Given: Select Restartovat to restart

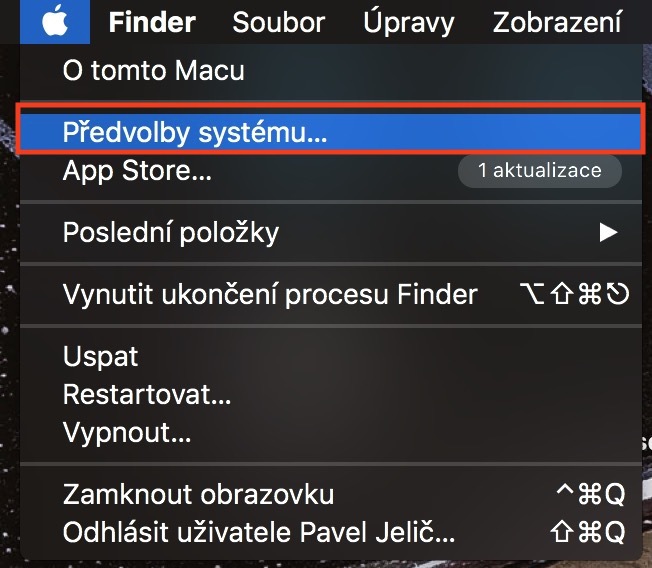Looking at the screenshot, I should point(147,395).
